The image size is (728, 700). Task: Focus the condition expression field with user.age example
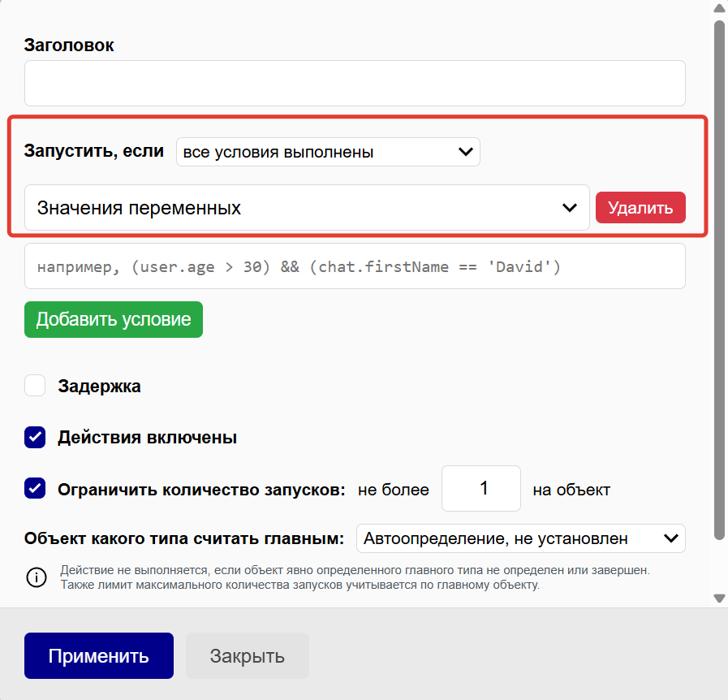[x=355, y=266]
